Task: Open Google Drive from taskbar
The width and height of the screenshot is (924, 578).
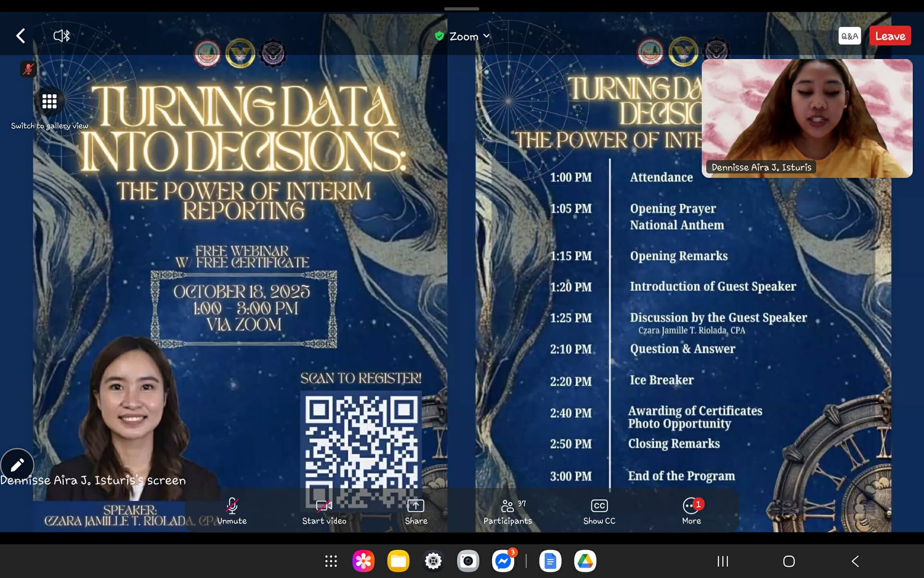Action: coord(585,561)
